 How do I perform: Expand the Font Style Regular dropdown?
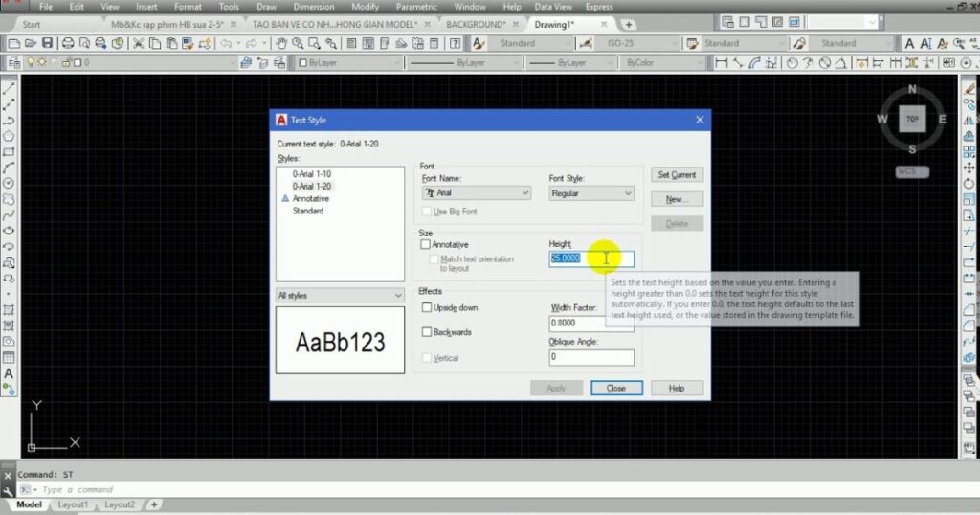click(x=591, y=193)
